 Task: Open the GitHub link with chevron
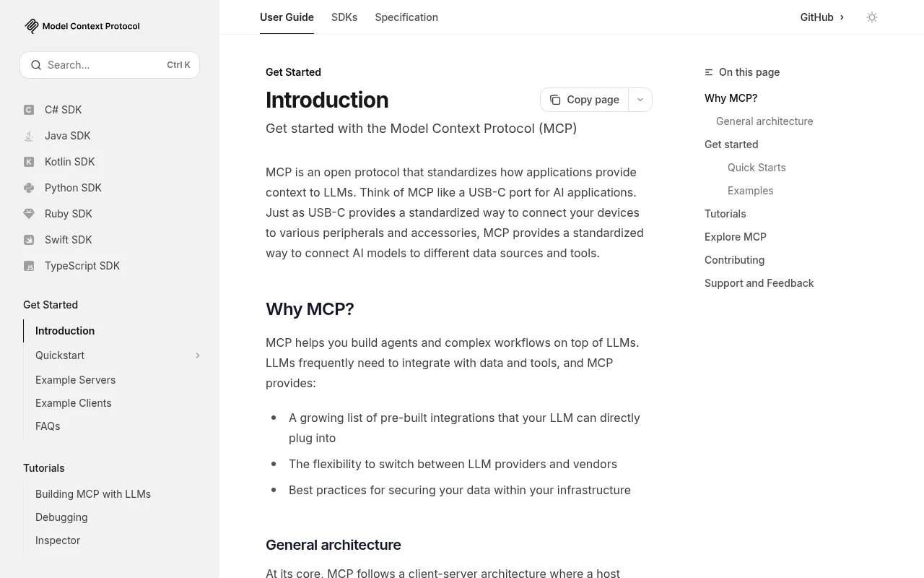click(822, 17)
